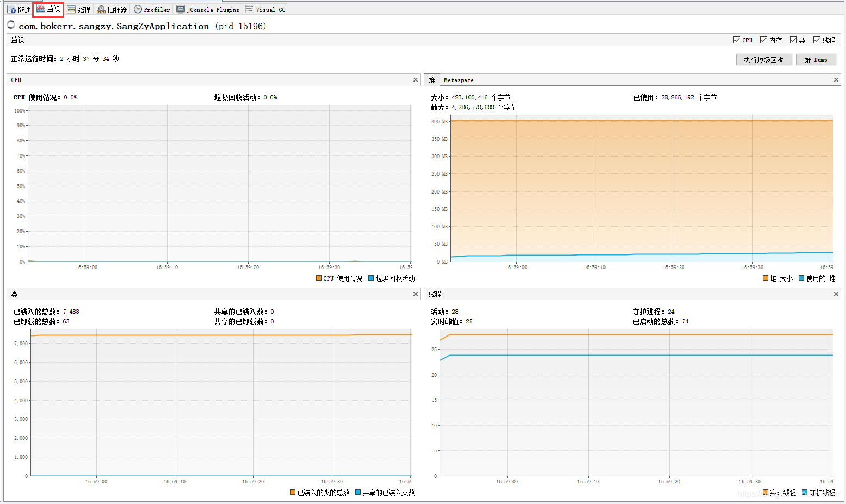
Task: Select the Metaspace sub-tab
Action: (x=459, y=80)
